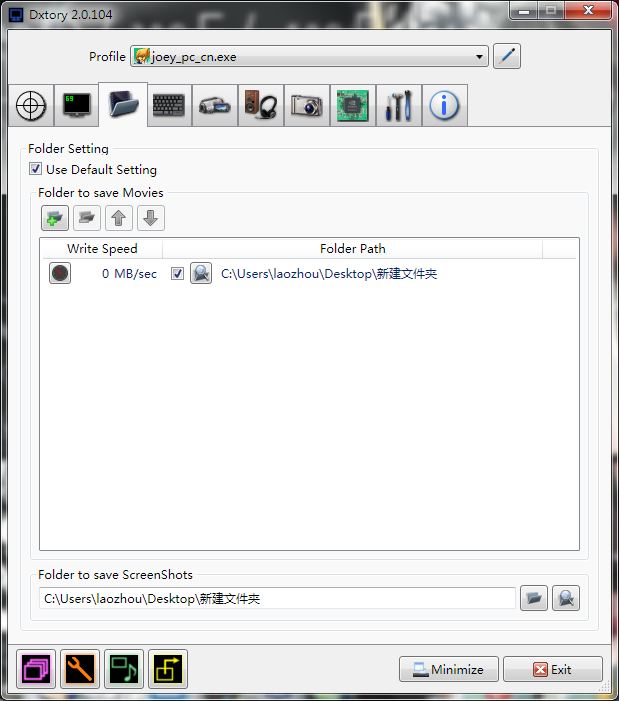The image size is (619, 701).
Task: Click the Minimize button
Action: point(449,669)
